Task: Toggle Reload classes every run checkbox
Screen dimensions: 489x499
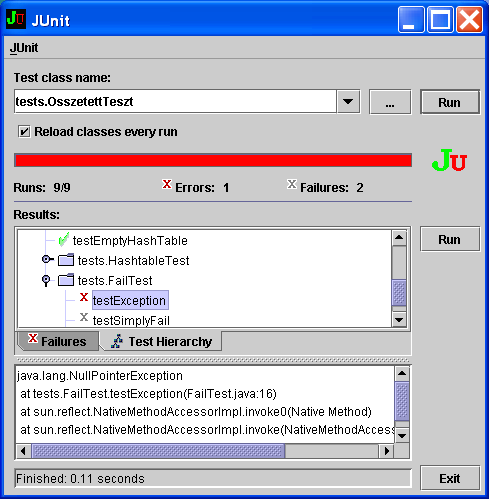Action: pos(24,132)
